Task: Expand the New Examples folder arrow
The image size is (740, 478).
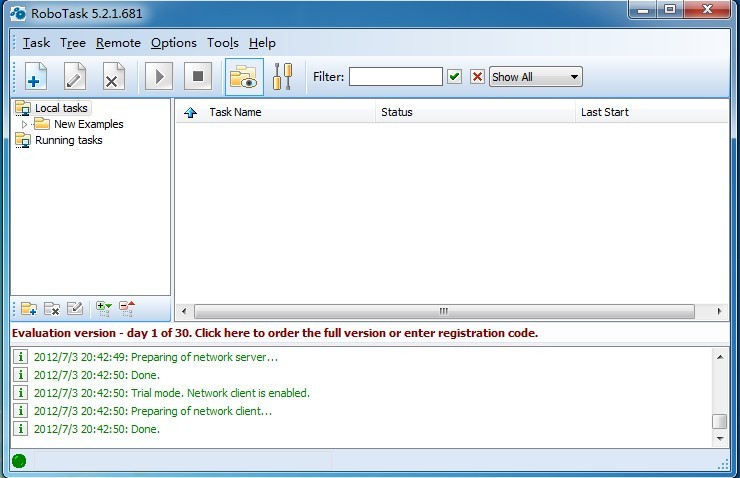Action: (25, 124)
